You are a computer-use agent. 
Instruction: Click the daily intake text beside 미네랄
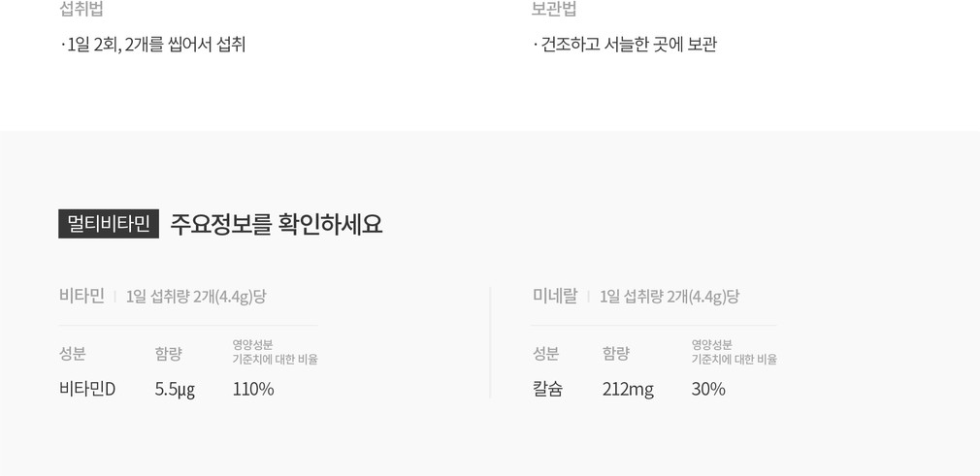[x=670, y=297]
